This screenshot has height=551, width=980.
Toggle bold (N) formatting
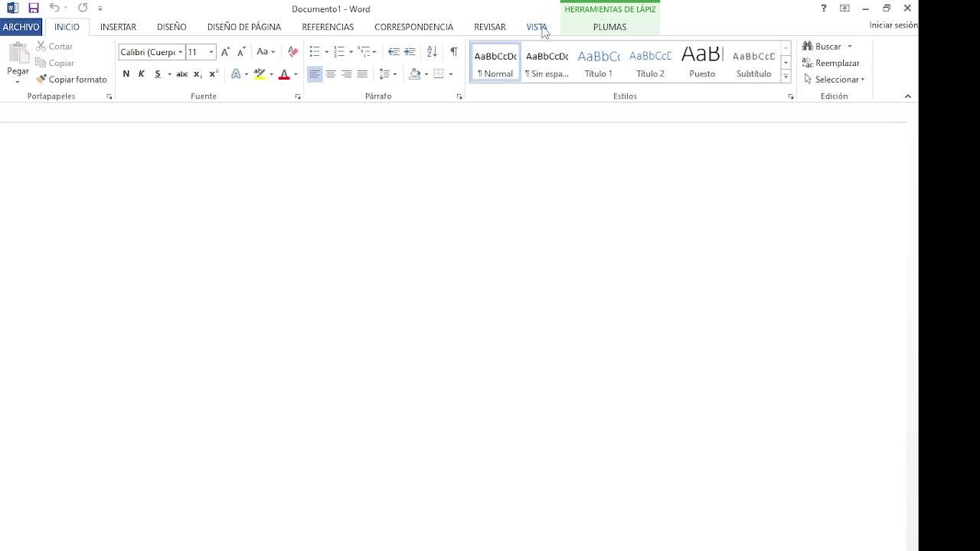pos(126,74)
